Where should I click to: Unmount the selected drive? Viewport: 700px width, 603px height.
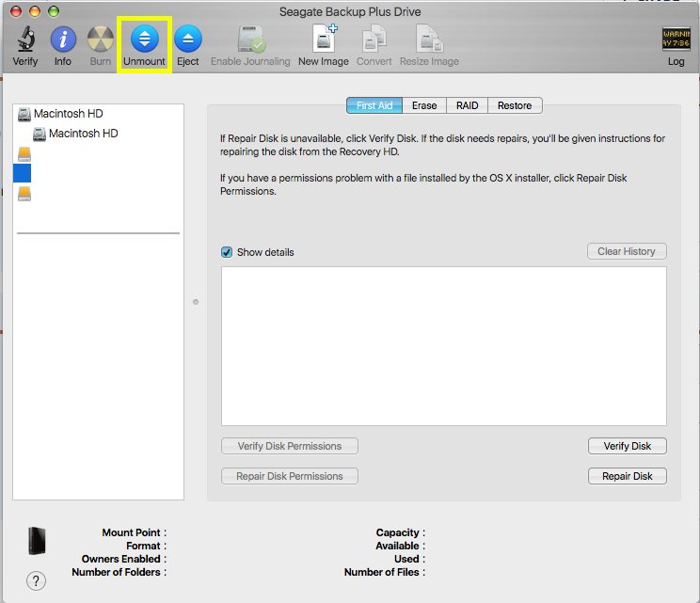click(144, 39)
